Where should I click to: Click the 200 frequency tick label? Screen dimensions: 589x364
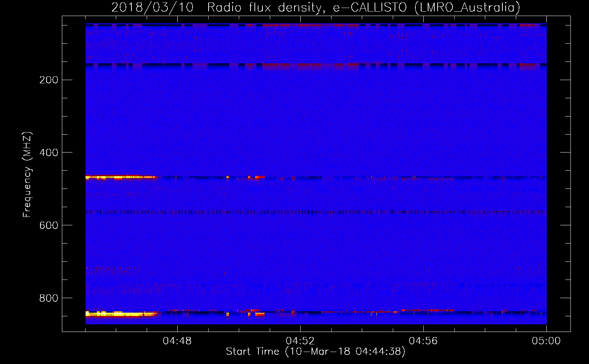49,80
